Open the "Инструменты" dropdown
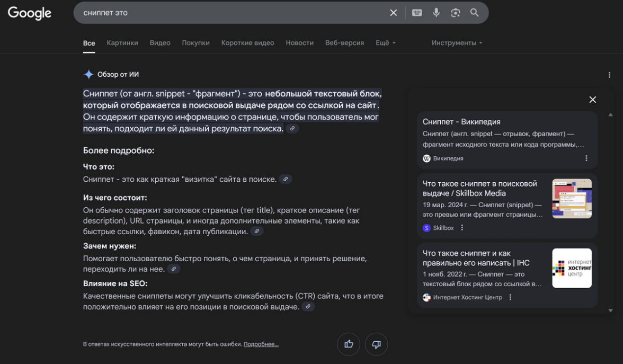The height and width of the screenshot is (364, 623). [x=457, y=43]
